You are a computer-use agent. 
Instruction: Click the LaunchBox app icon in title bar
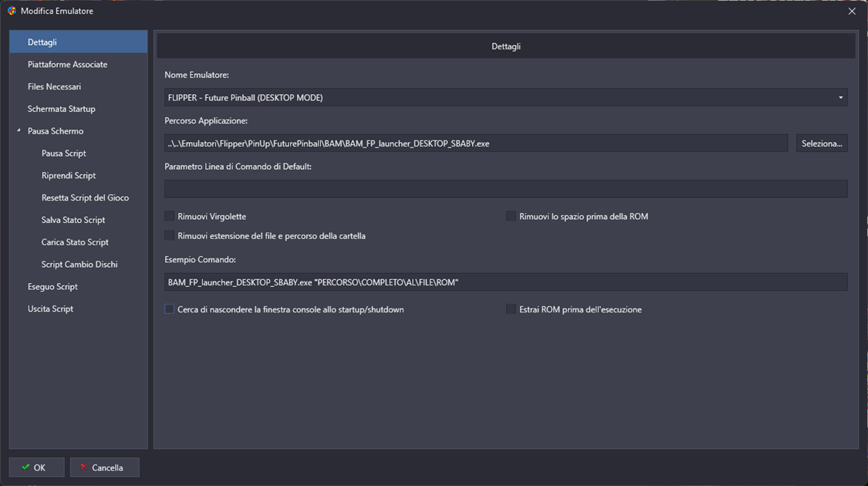[x=12, y=11]
